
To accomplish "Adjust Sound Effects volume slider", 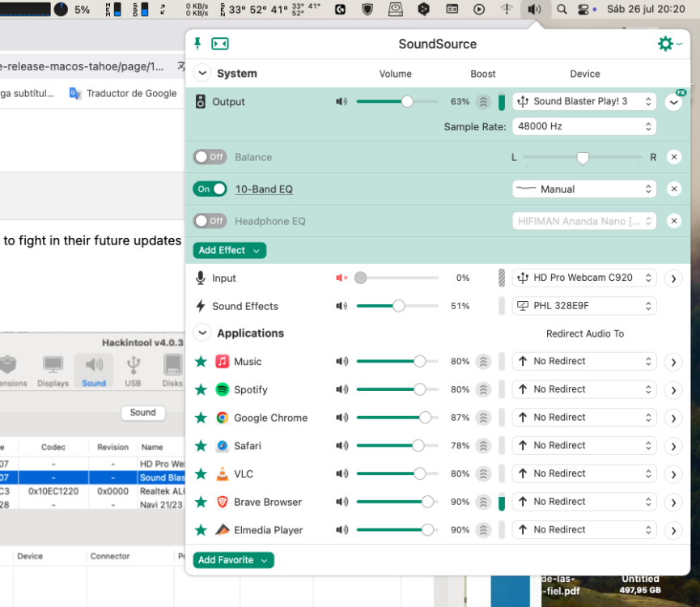I will (x=397, y=306).
